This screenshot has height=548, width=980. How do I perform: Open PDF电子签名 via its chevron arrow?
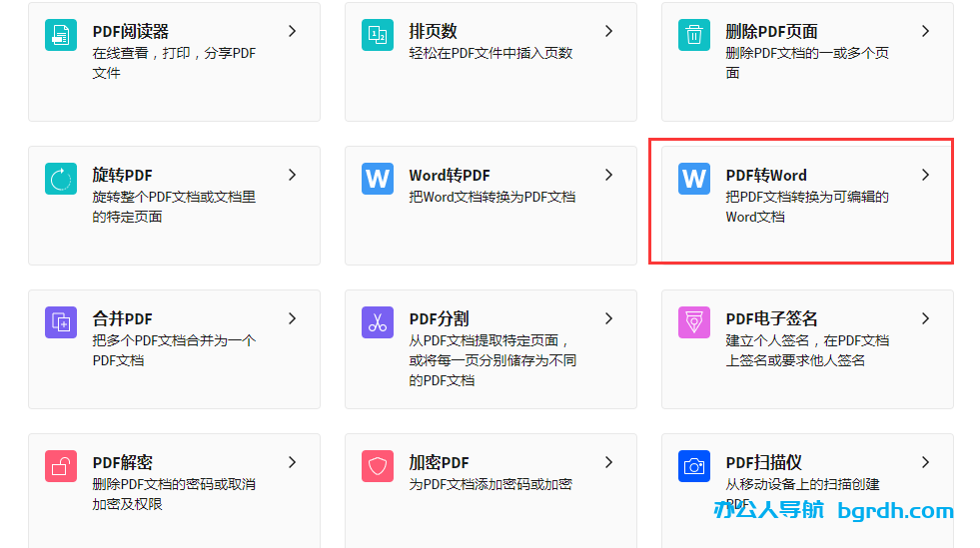(x=926, y=318)
